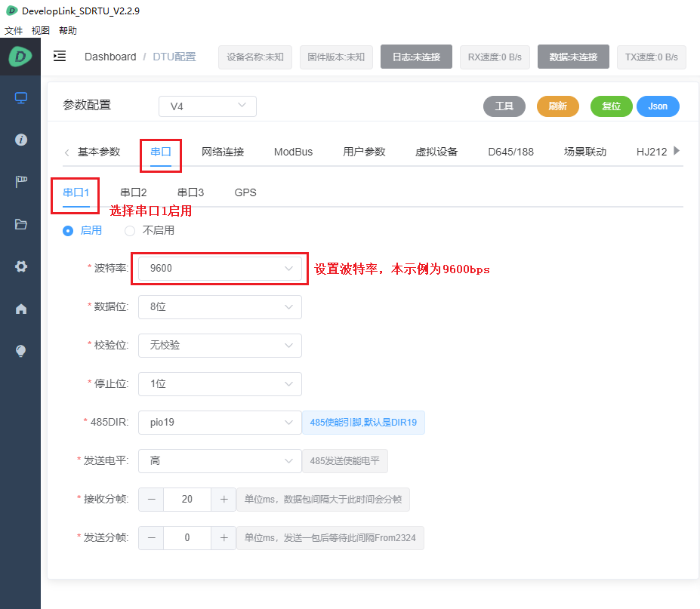Switch to the 用户参数 tab
700x609 pixels.
tap(364, 152)
